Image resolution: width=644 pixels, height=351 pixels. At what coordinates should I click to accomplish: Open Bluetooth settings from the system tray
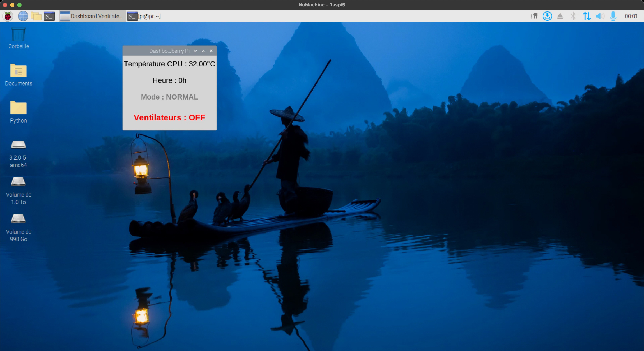pyautogui.click(x=573, y=16)
